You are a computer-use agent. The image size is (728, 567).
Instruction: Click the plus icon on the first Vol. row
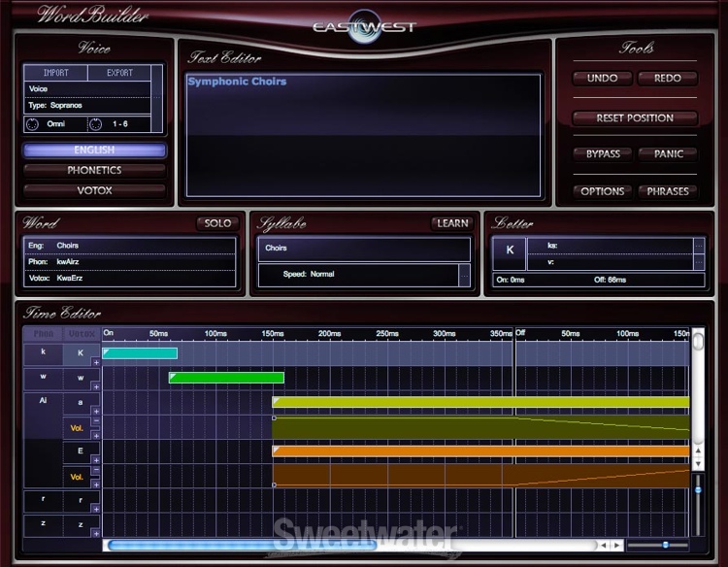pos(96,436)
